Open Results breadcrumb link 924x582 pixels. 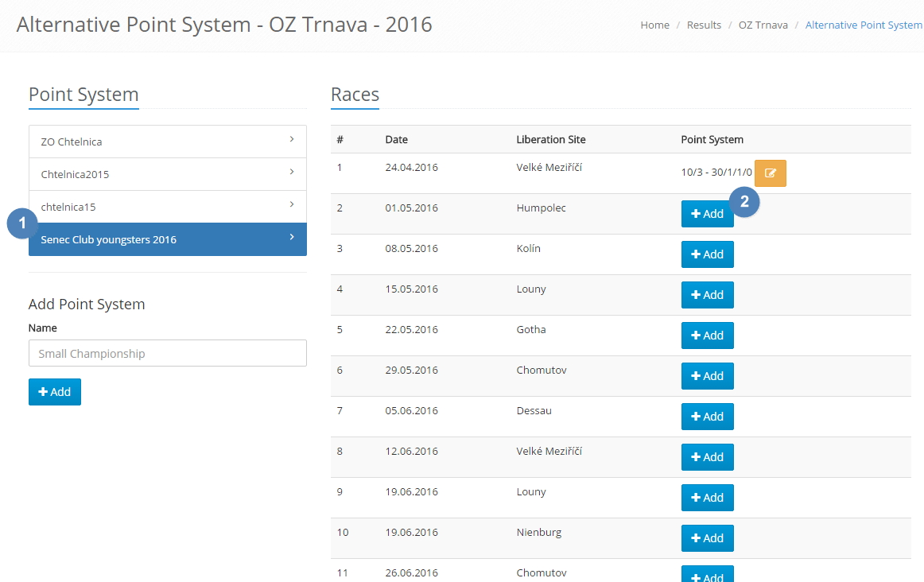pyautogui.click(x=704, y=25)
